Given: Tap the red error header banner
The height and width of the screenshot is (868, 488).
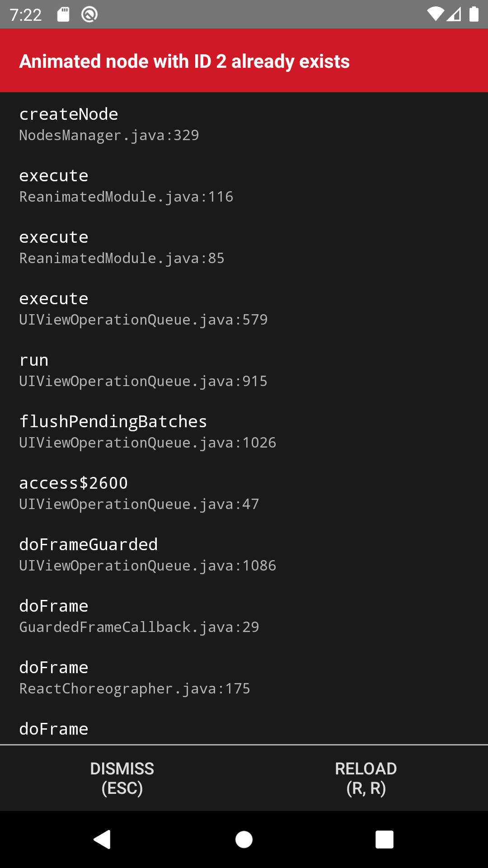Looking at the screenshot, I should pos(244,61).
